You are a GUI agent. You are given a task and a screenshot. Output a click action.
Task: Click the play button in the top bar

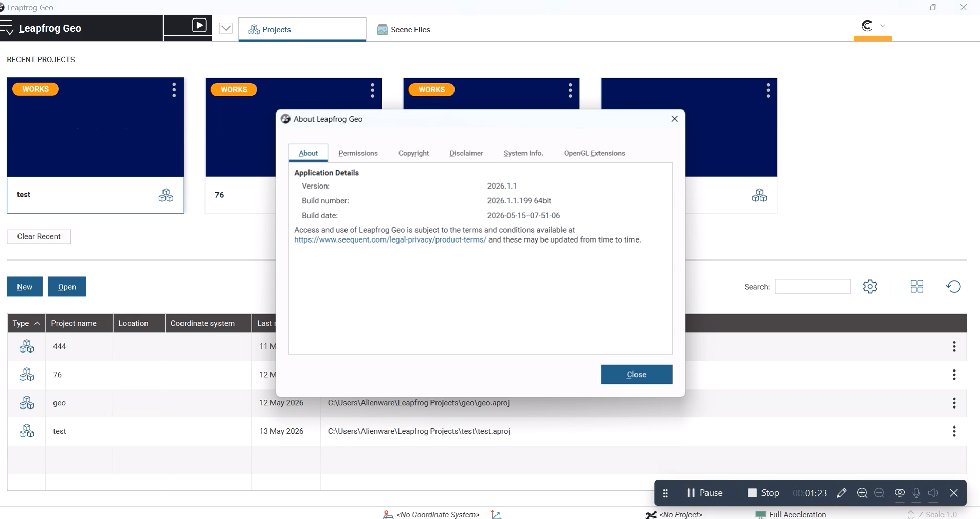point(199,25)
